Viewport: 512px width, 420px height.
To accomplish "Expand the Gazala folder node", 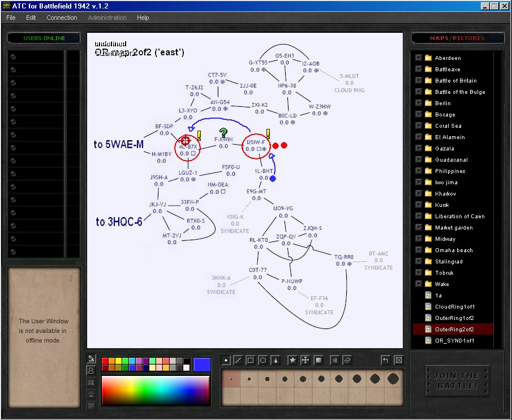I will click(x=419, y=148).
